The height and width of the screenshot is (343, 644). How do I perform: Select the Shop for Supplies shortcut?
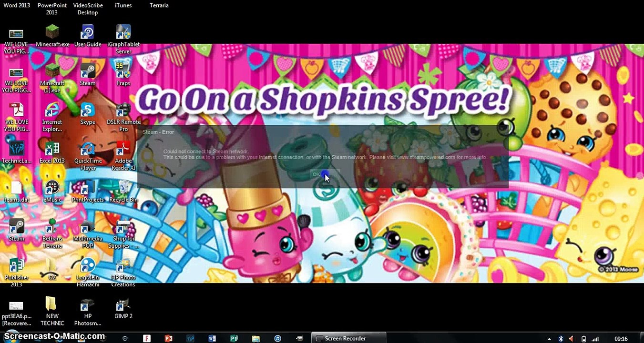pyautogui.click(x=123, y=234)
